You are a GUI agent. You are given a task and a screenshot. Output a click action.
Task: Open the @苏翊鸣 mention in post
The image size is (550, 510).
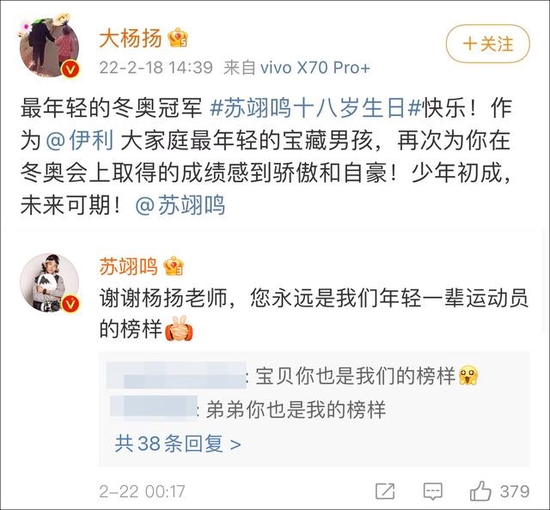coord(180,205)
